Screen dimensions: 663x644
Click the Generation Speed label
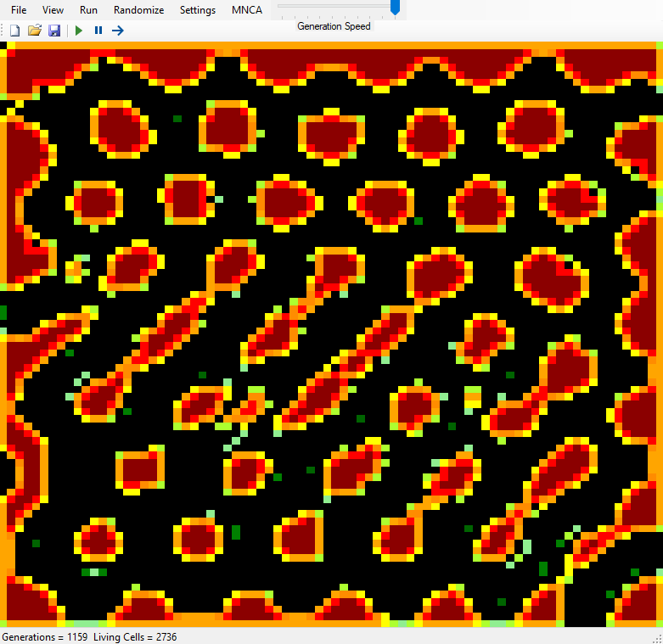[x=334, y=26]
